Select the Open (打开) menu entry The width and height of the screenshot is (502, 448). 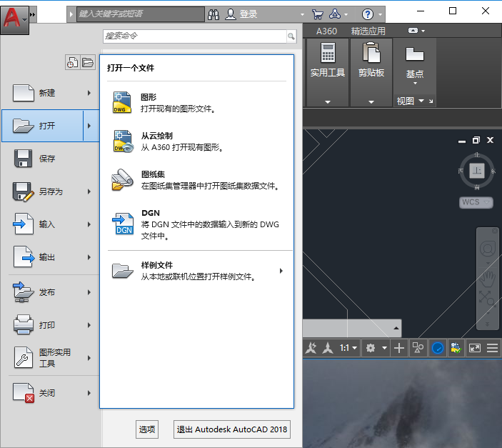43,126
